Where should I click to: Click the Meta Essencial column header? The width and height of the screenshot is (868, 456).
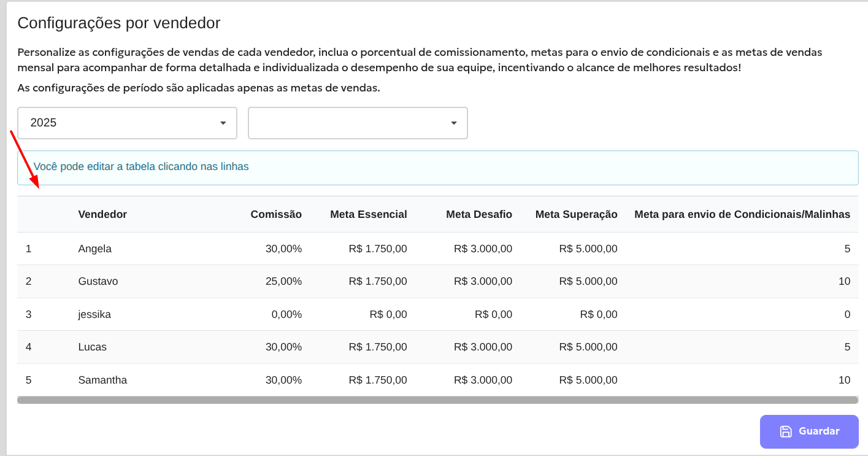coord(368,214)
